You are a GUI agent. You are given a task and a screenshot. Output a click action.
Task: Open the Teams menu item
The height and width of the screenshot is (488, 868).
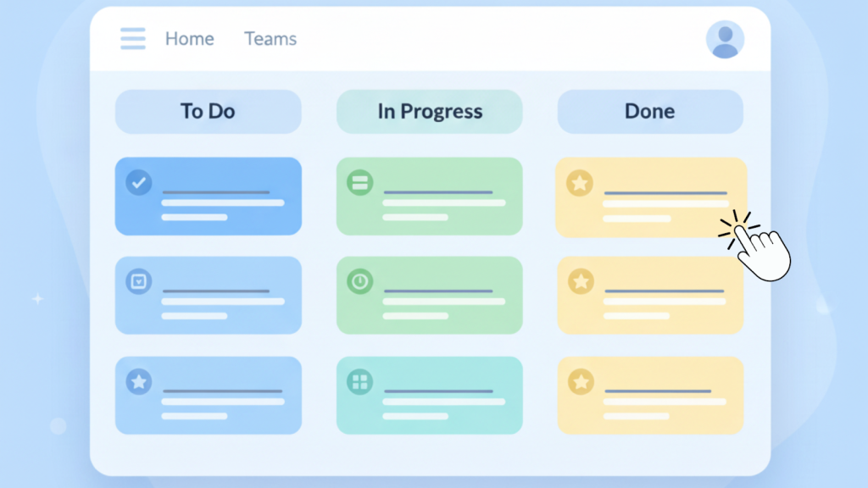click(x=270, y=39)
